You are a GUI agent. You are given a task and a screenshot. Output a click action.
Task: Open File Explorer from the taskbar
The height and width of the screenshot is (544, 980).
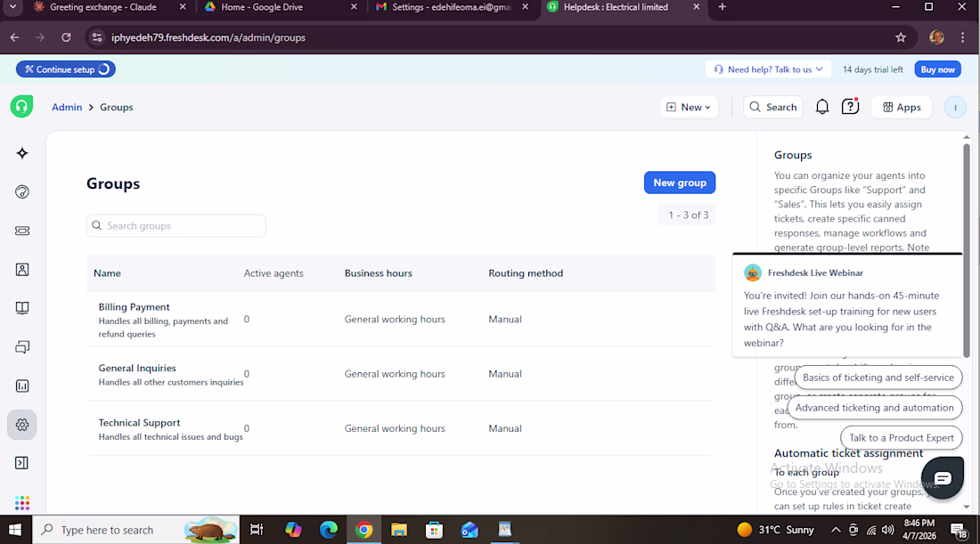pos(399,530)
